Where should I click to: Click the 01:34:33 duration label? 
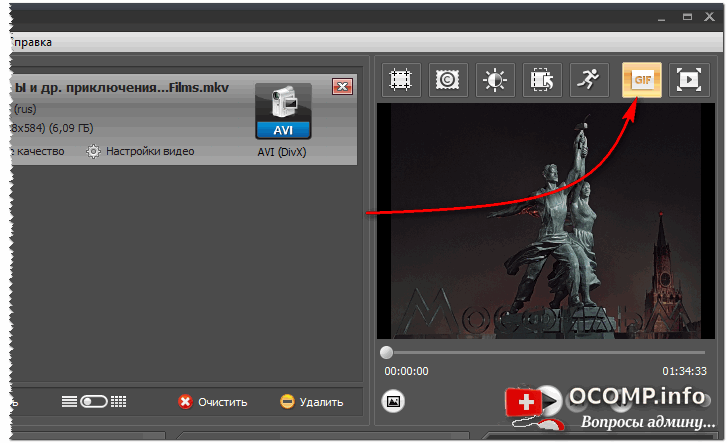684,372
